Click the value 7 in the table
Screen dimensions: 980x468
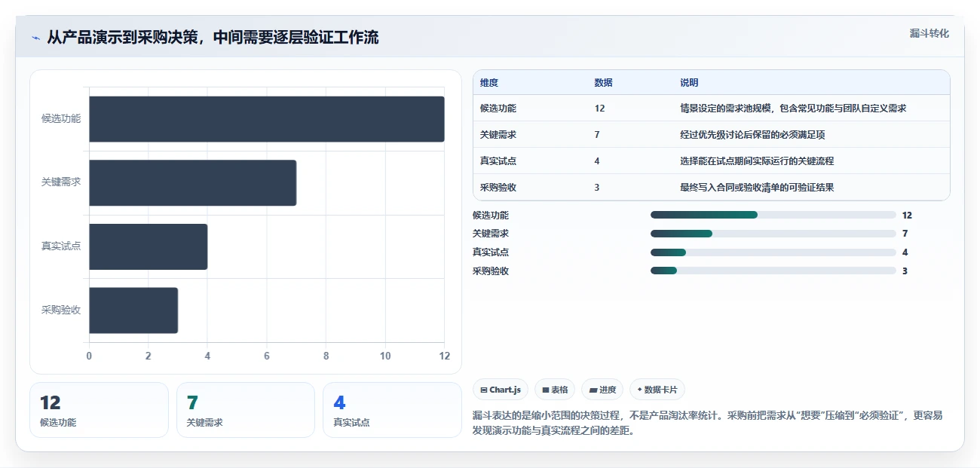(x=597, y=135)
